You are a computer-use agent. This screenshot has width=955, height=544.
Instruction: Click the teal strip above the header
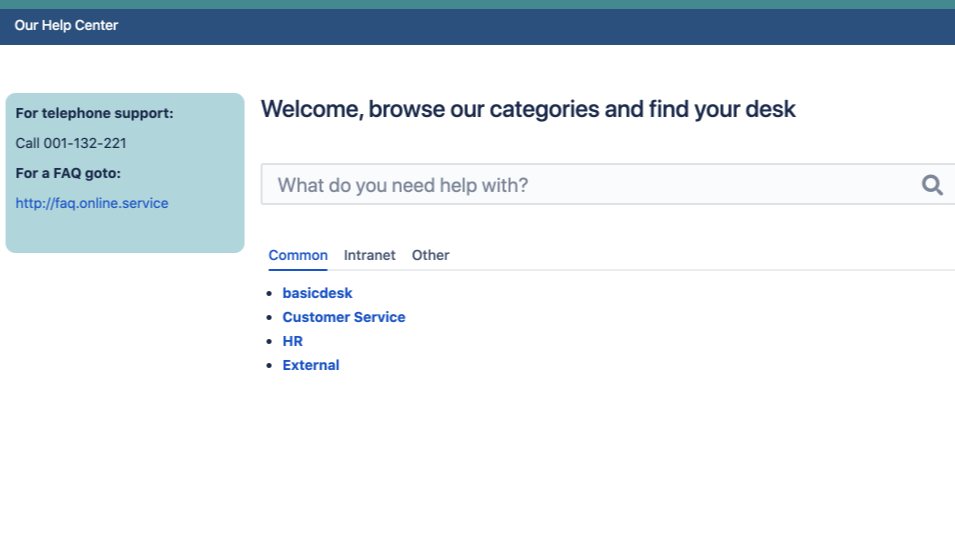(x=477, y=4)
